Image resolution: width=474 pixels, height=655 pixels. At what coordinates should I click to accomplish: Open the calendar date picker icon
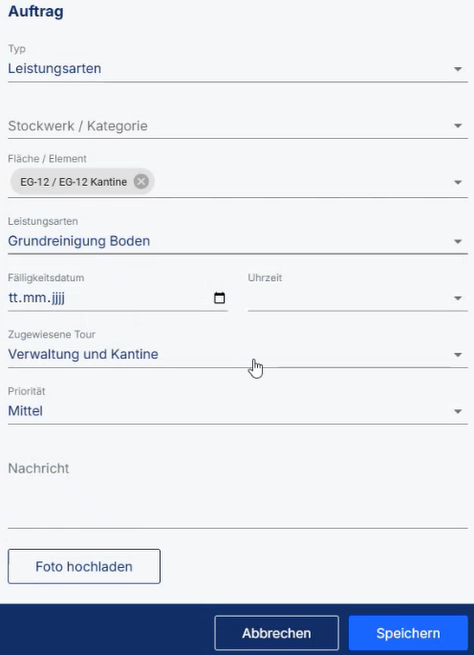click(219, 298)
